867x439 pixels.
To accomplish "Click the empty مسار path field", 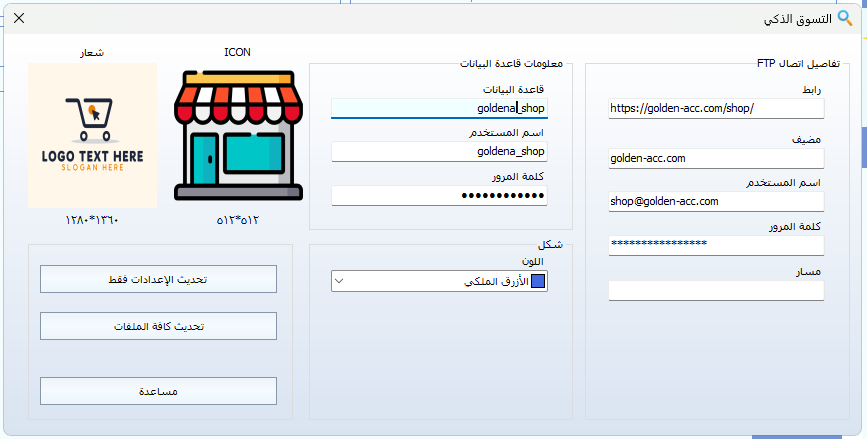I will tap(715, 290).
